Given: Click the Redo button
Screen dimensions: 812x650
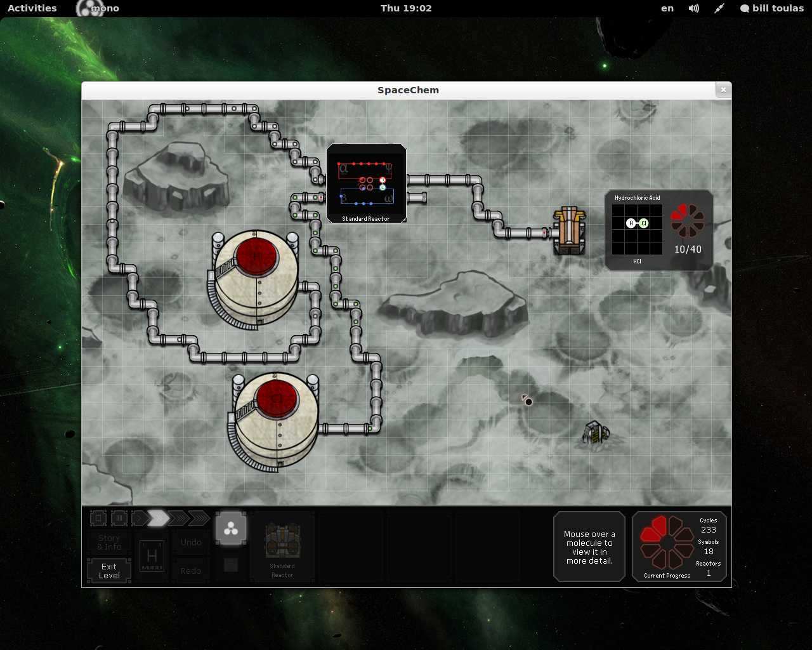Looking at the screenshot, I should tap(191, 571).
